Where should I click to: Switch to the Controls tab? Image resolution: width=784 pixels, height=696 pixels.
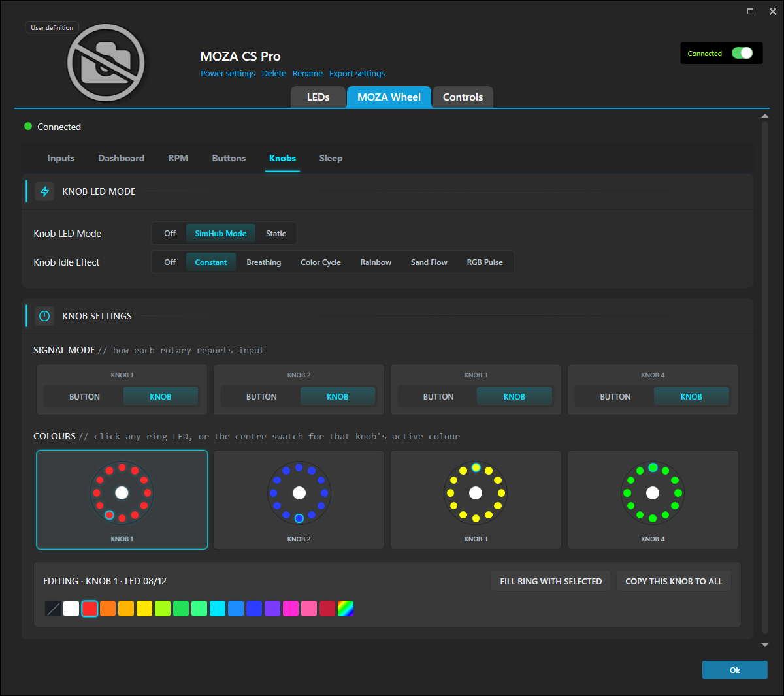pos(463,97)
